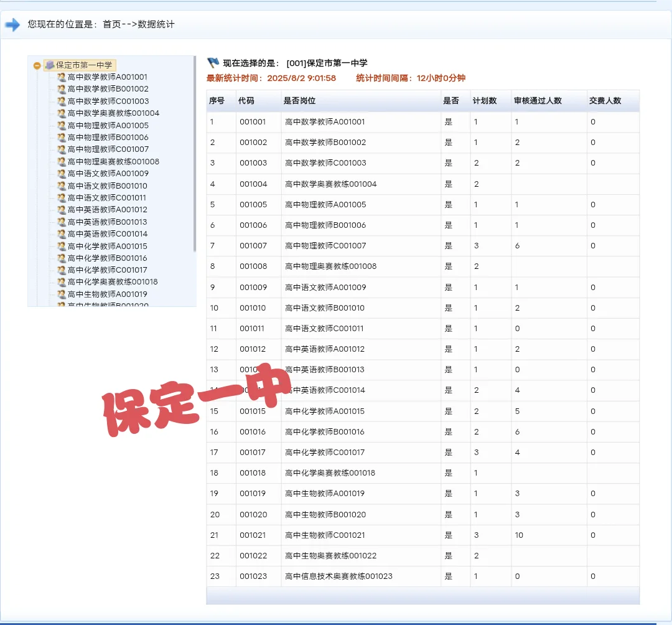This screenshot has height=625, width=672.
Task: Click table cell code 001004
Action: point(253,184)
